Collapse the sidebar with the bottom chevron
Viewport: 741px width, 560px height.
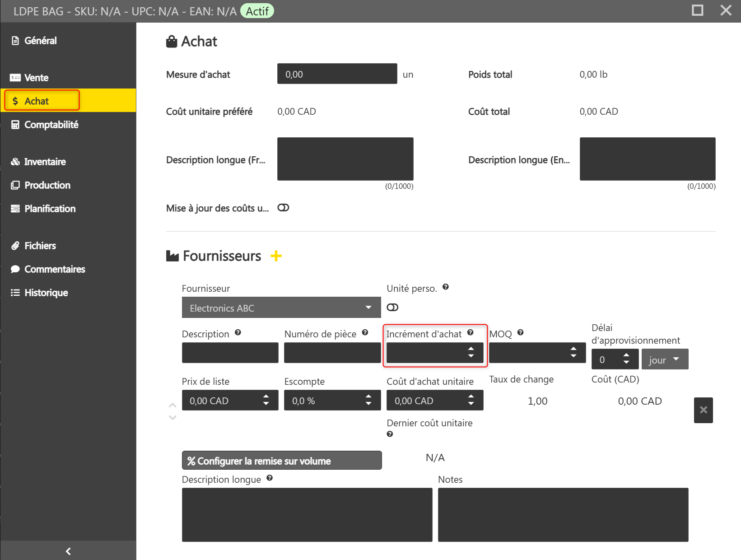click(68, 551)
